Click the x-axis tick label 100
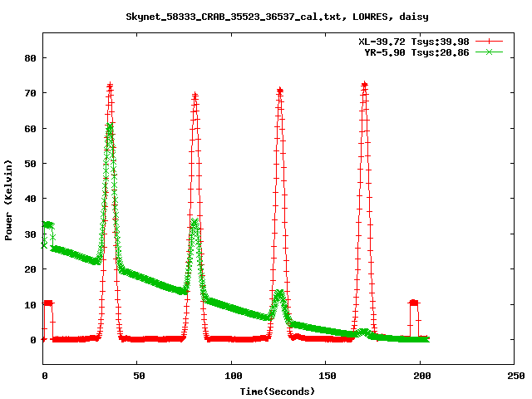This screenshot has width=532, height=399. [234, 376]
